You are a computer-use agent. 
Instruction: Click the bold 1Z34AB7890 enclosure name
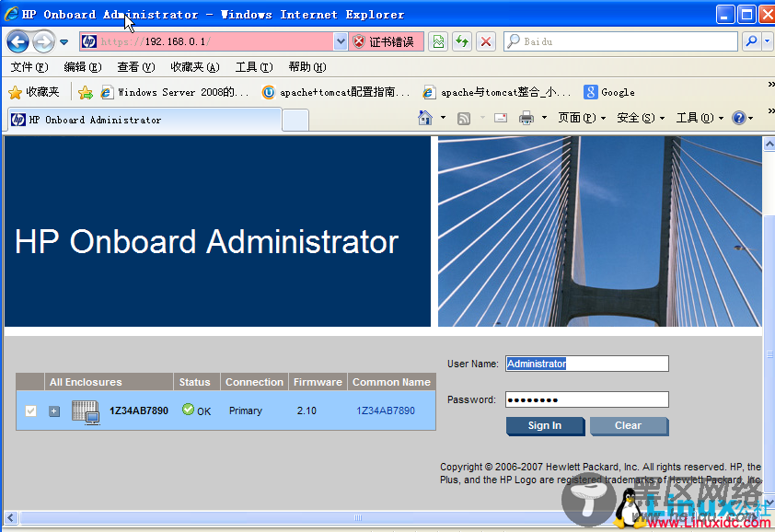point(139,411)
